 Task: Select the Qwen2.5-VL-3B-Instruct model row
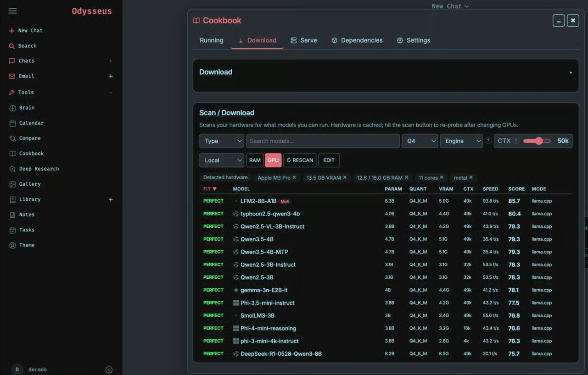(386, 226)
